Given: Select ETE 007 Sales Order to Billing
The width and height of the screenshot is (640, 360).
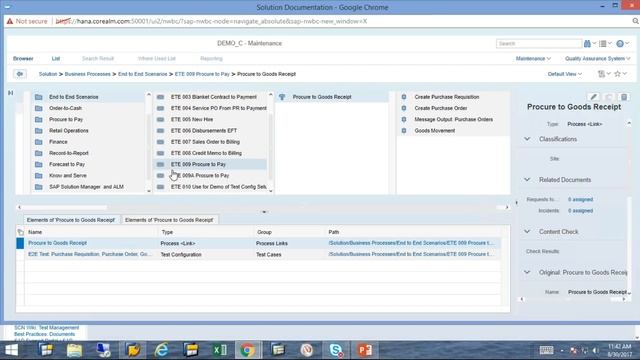Looking at the screenshot, I should [x=205, y=142].
